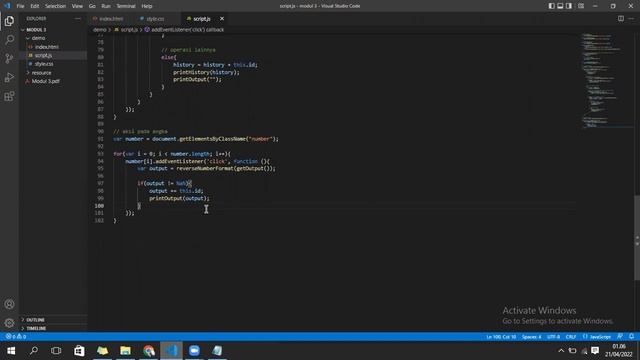
Task: Open Task View on taskbar
Action: click(x=56, y=351)
